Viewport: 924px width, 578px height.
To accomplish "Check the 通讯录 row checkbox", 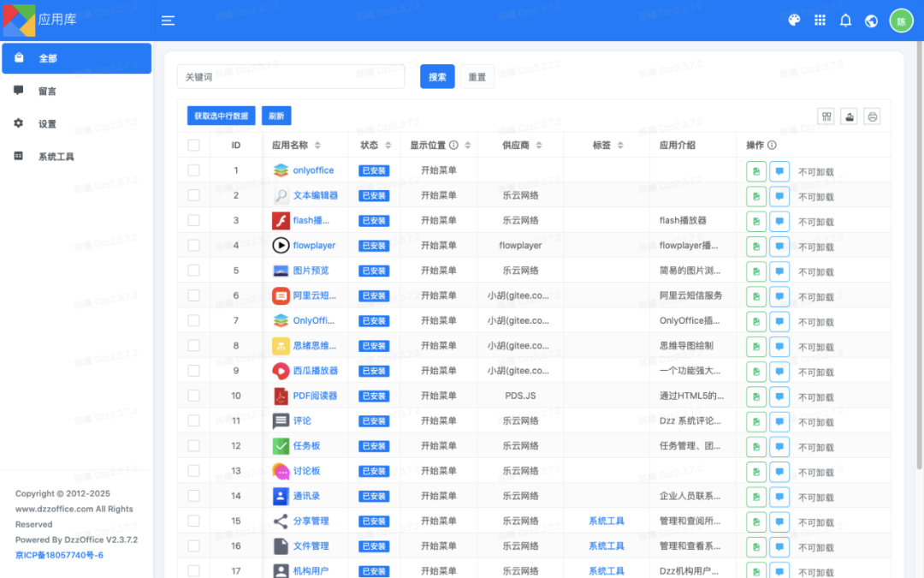I will (x=194, y=496).
